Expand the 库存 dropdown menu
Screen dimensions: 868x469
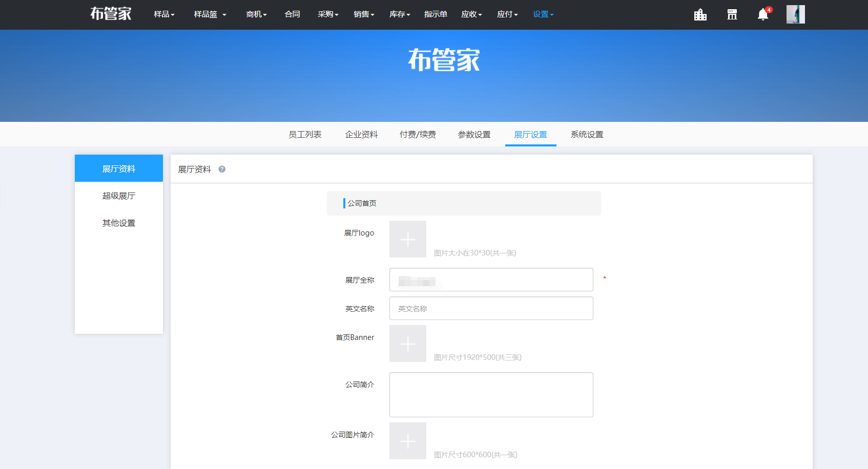point(400,14)
